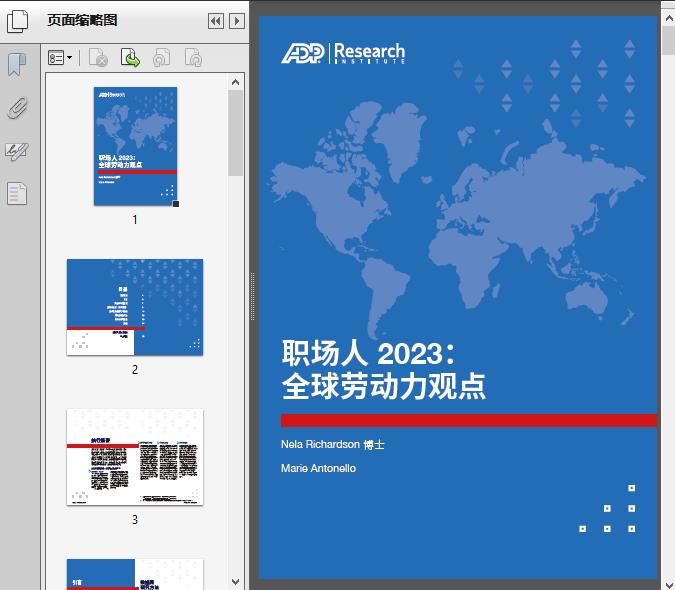Rotate pages clockwise icon
The width and height of the screenshot is (675, 590).
click(x=194, y=58)
